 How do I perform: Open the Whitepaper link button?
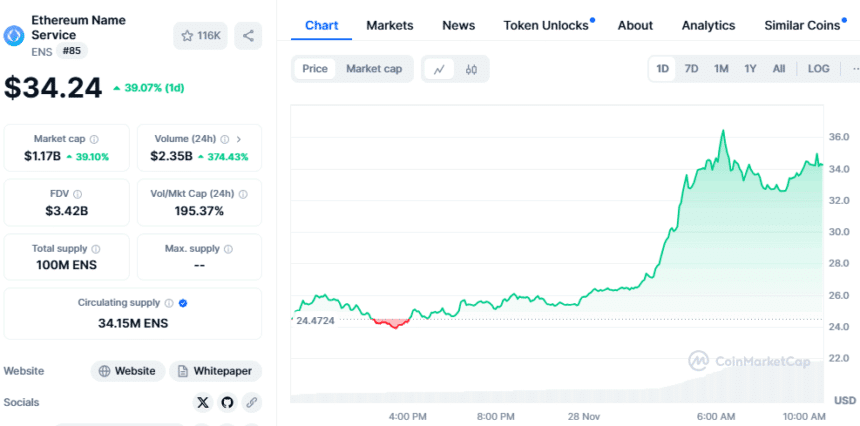216,371
